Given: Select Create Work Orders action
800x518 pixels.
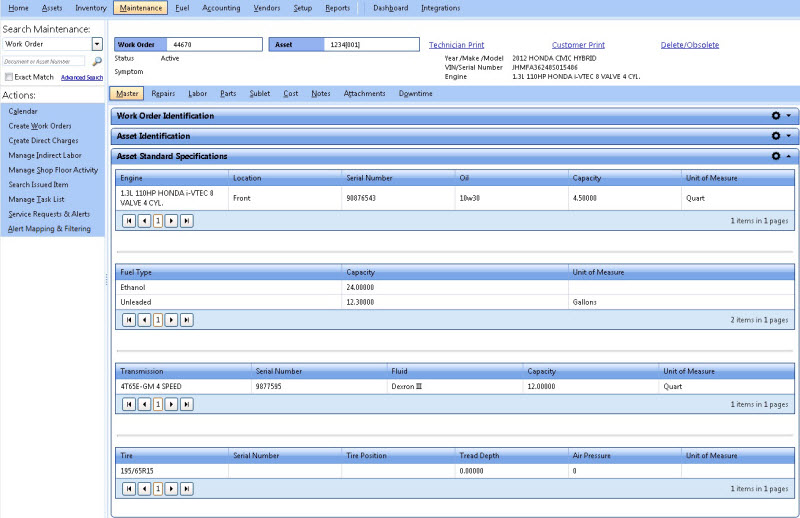Looking at the screenshot, I should click(40, 126).
